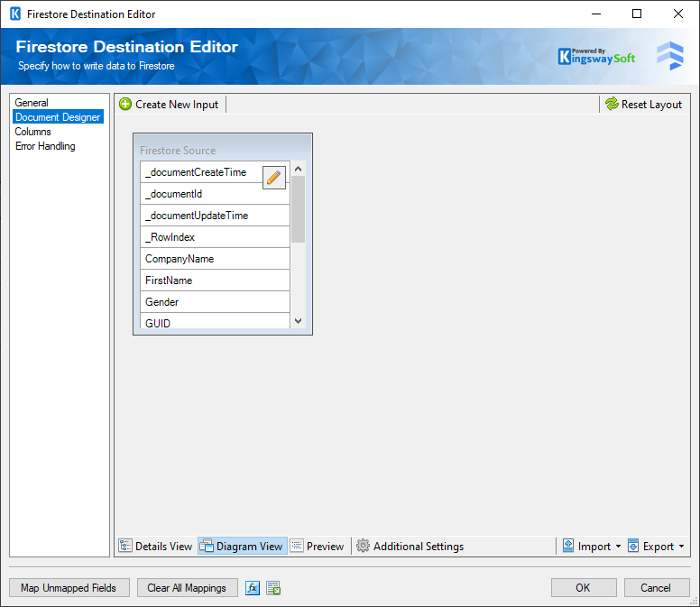Viewport: 700px width, 607px height.
Task: Click the Diagram View icon
Action: [207, 546]
